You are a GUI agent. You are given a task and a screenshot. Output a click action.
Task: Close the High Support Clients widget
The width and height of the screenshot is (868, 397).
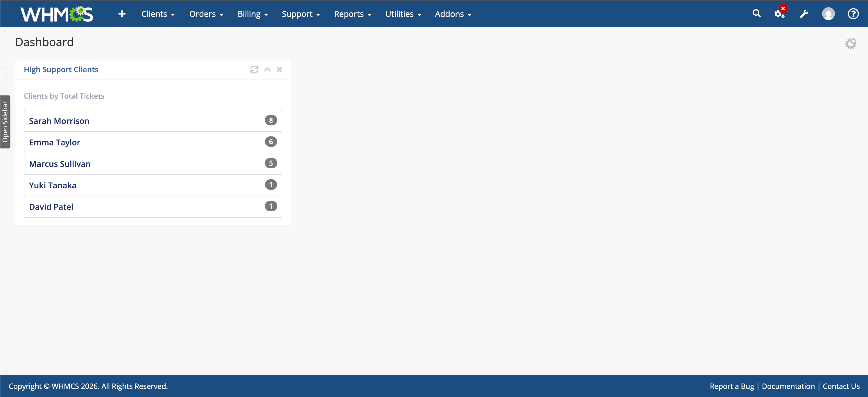point(280,70)
